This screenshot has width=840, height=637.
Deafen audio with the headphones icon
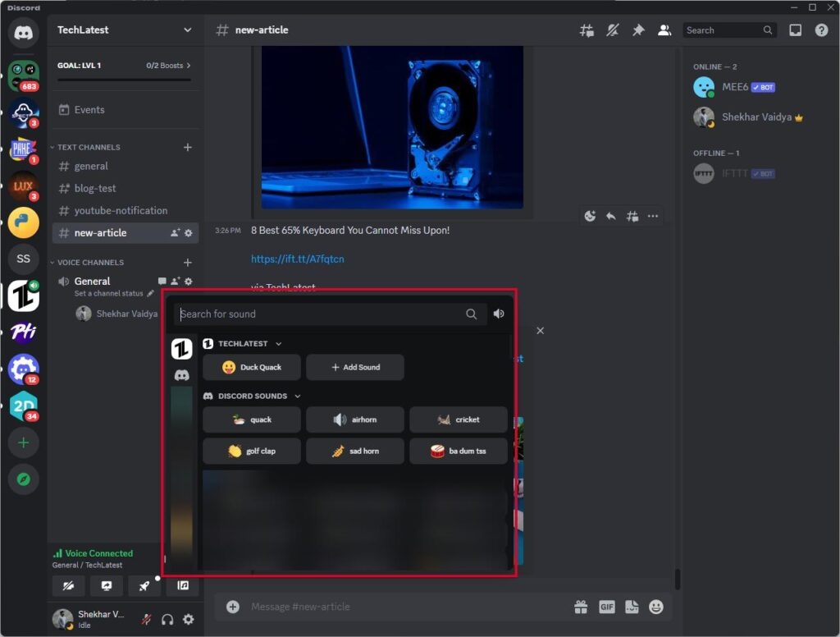coord(167,620)
